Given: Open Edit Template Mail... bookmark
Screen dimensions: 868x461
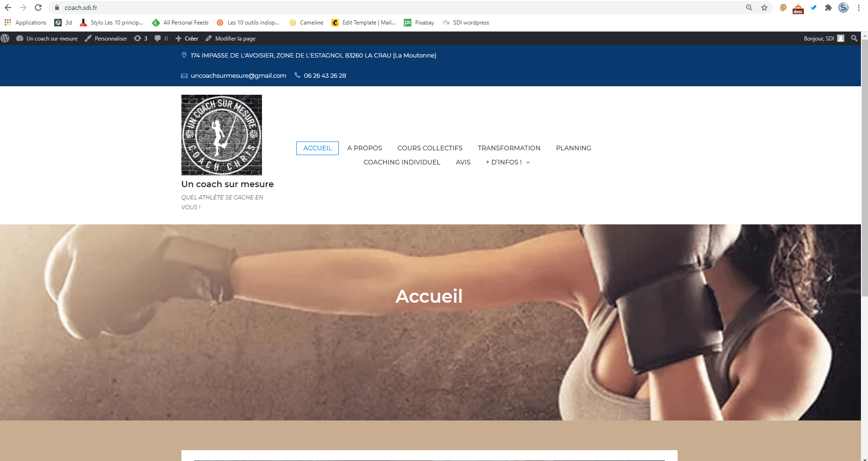Looking at the screenshot, I should tap(363, 23).
